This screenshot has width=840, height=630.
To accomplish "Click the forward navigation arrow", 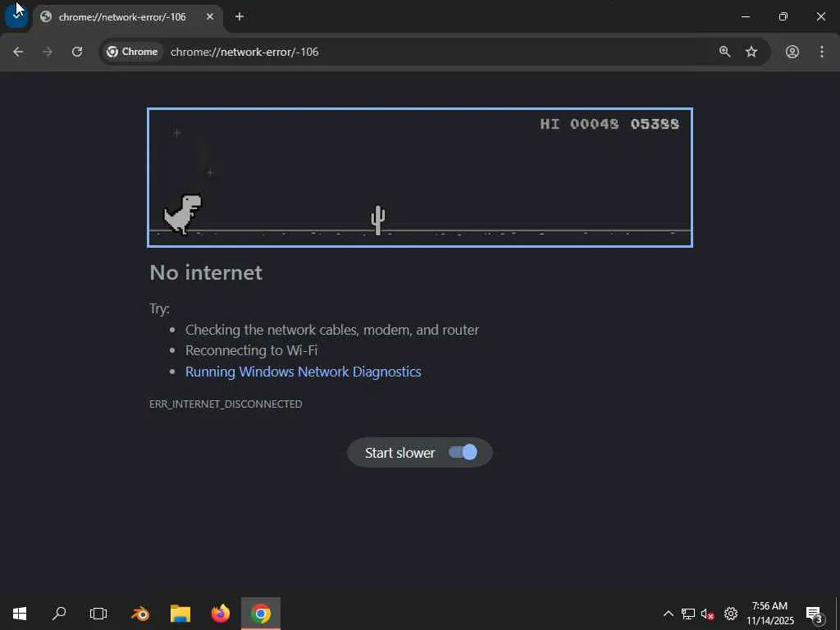I will tap(48, 52).
